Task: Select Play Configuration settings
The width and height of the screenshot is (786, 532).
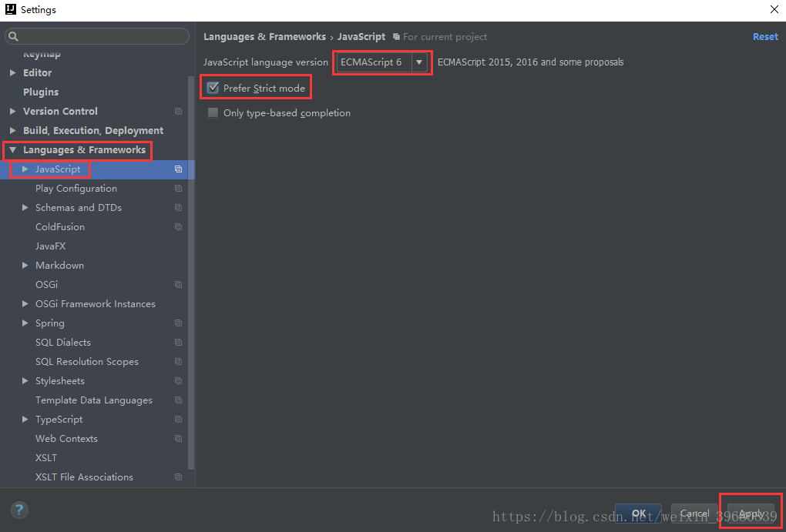Action: [x=76, y=189]
